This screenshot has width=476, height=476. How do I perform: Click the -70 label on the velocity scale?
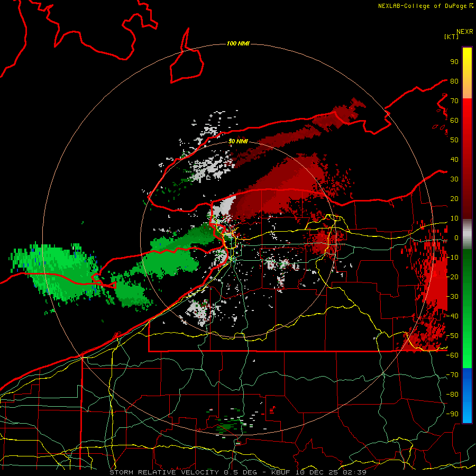coord(452,375)
